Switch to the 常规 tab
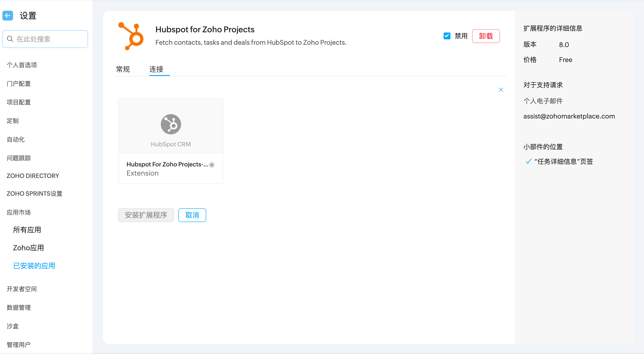Image resolution: width=644 pixels, height=354 pixels. [123, 69]
